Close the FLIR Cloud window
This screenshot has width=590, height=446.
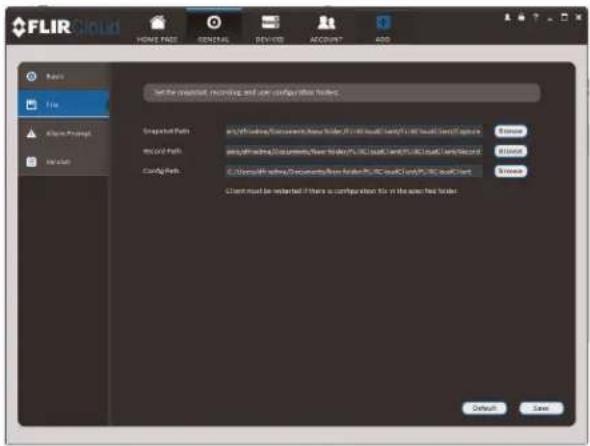578,17
